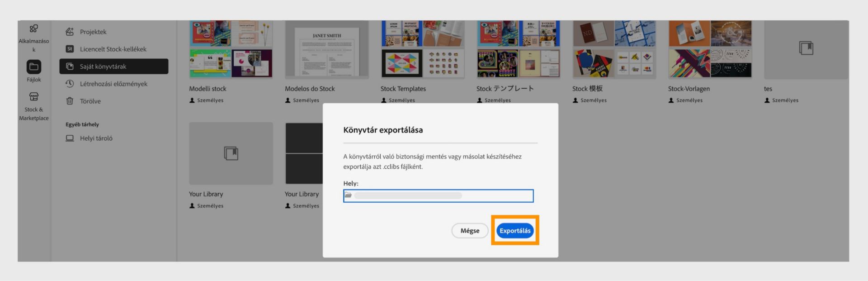Image resolution: width=868 pixels, height=281 pixels.
Task: Open the Fájlok folder icon
Action: click(34, 67)
